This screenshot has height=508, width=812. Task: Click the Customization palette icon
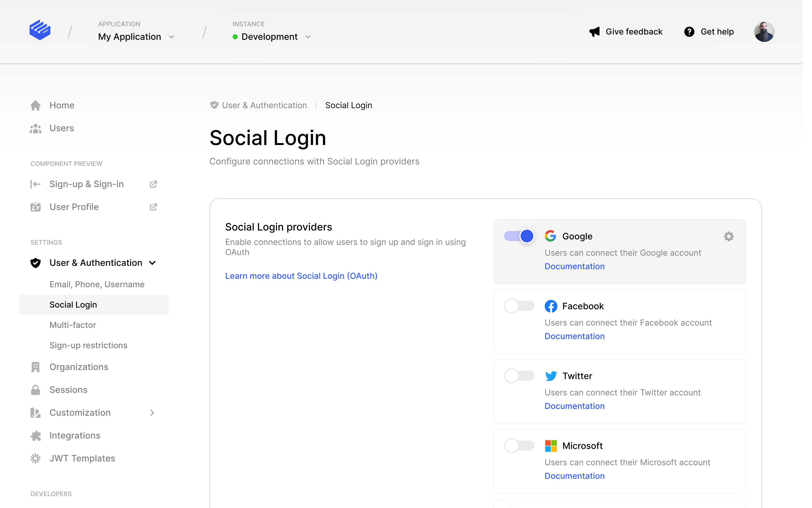36,413
